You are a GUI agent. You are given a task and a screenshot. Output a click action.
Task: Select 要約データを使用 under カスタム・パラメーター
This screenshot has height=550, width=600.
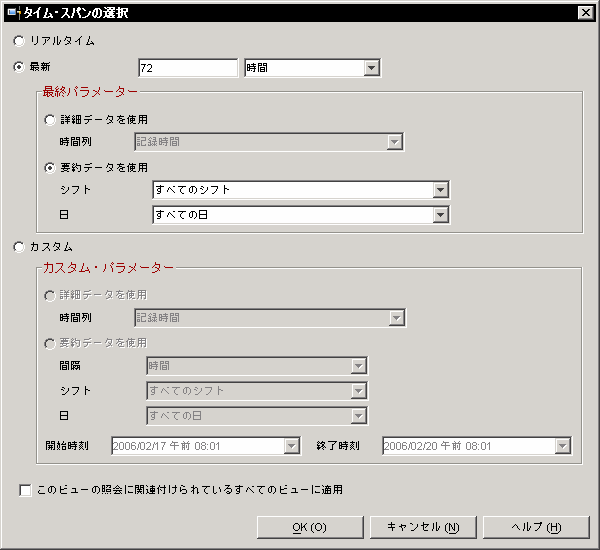point(51,343)
